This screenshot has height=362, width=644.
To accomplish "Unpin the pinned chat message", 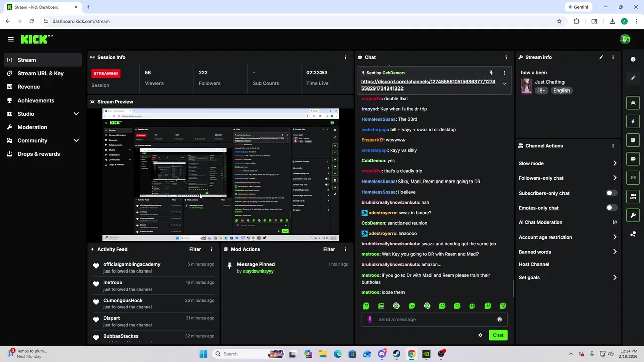I will 491,73.
